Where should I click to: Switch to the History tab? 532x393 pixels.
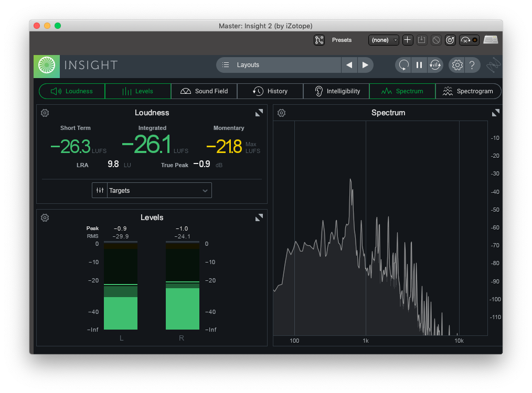(270, 91)
